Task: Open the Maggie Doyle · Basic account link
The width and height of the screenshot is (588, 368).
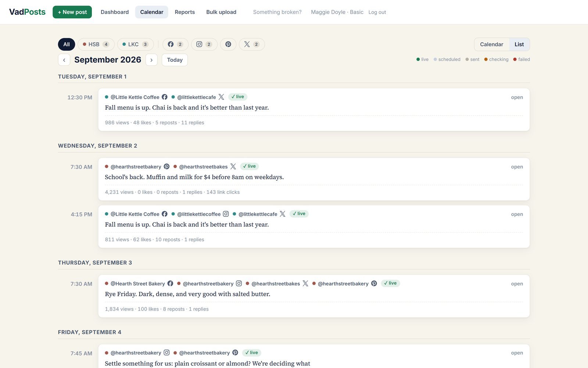Action: [x=337, y=12]
